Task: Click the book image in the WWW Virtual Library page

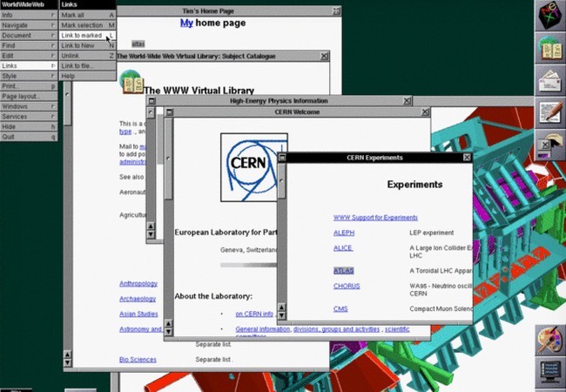Action: pos(132,82)
